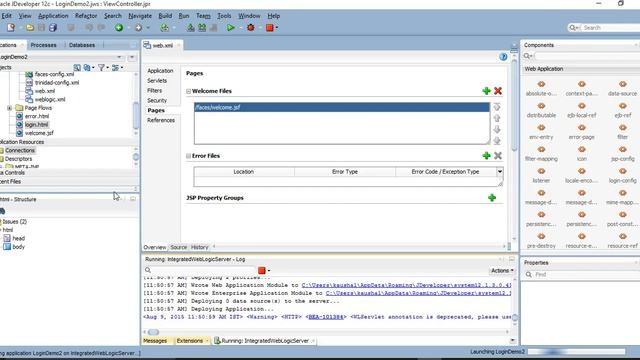
Task: Open the Build menu
Action: 165,16
